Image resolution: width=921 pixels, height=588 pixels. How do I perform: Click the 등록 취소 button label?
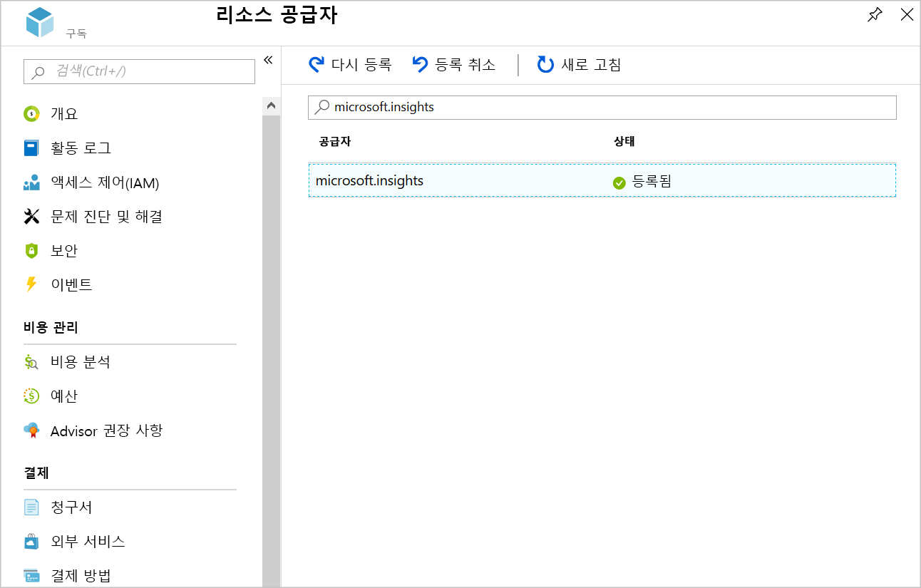pyautogui.click(x=465, y=65)
